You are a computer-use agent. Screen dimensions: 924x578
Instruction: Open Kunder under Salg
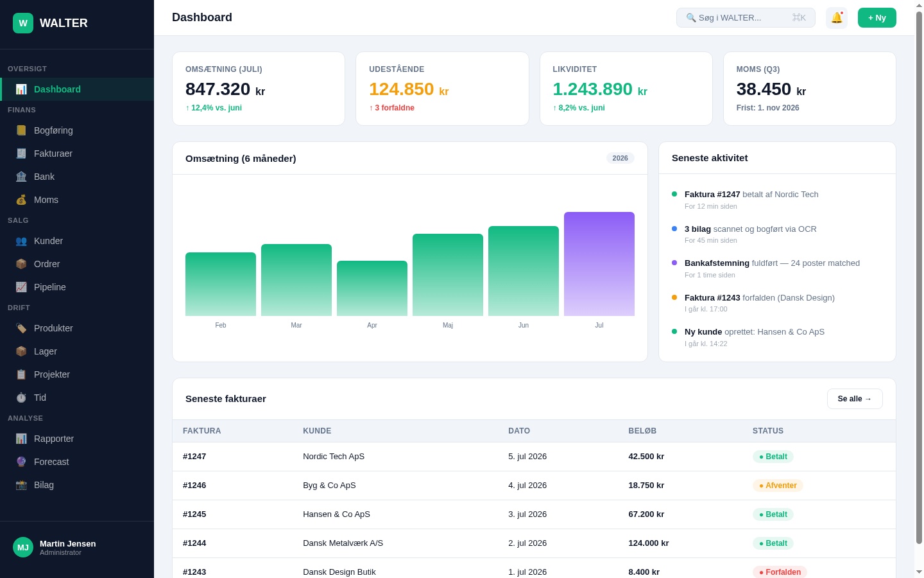(77, 241)
